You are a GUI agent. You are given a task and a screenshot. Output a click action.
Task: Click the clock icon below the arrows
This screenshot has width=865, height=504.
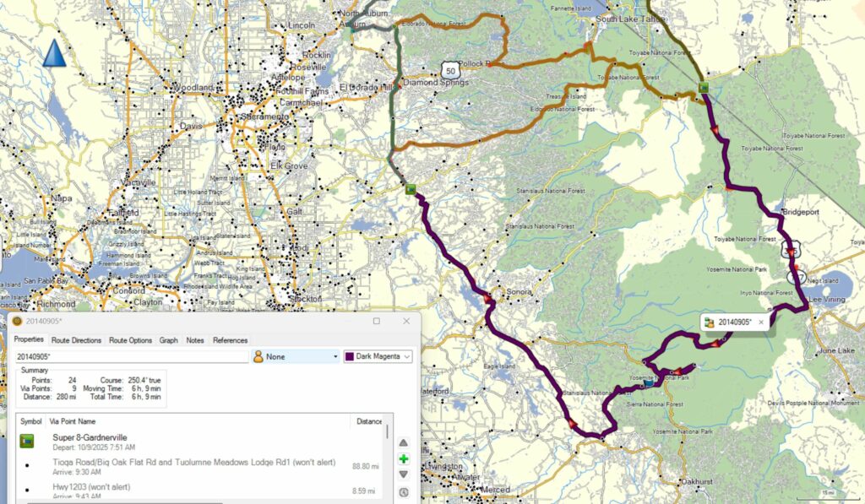(404, 491)
